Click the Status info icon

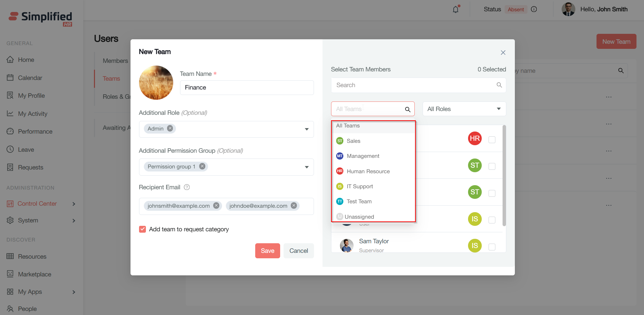(x=534, y=9)
